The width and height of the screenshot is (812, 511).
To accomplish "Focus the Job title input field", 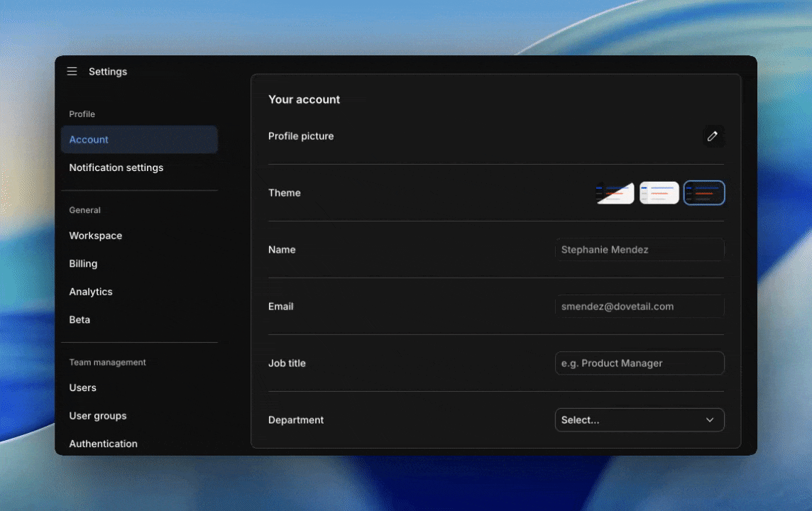I will click(640, 363).
